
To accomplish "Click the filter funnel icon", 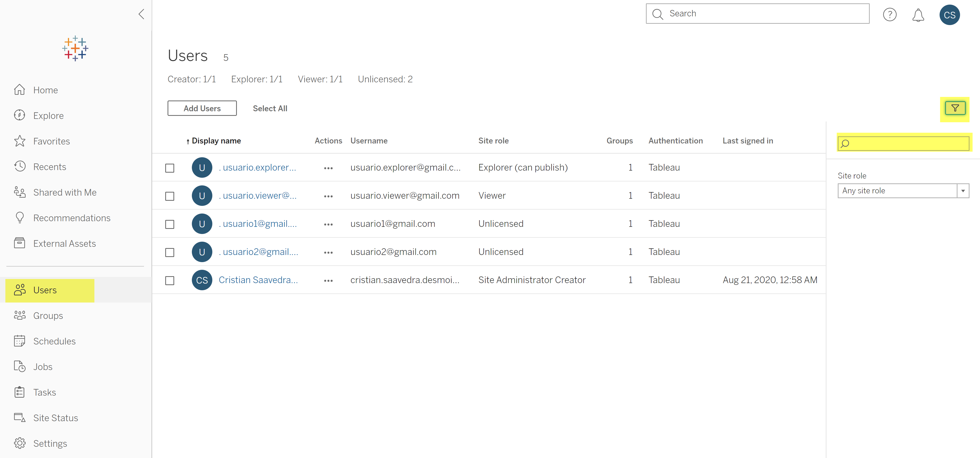I will click(x=954, y=108).
